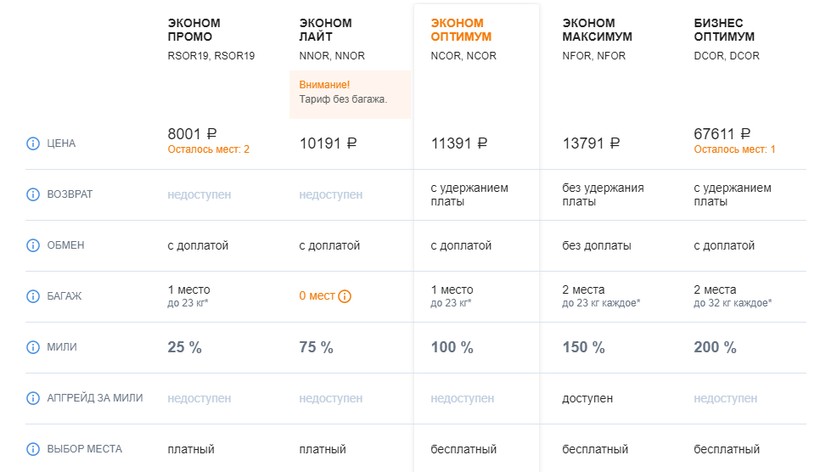Click the 8001 ₽ price
The image size is (820, 472).
(194, 134)
